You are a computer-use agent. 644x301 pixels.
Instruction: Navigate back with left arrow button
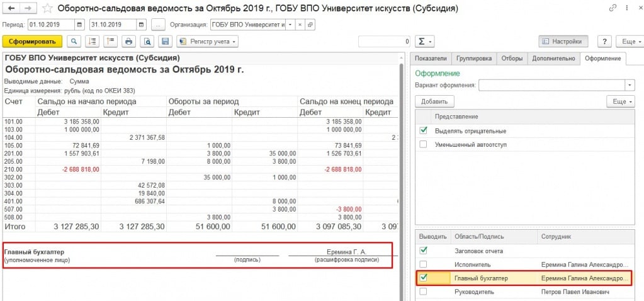coord(11,9)
